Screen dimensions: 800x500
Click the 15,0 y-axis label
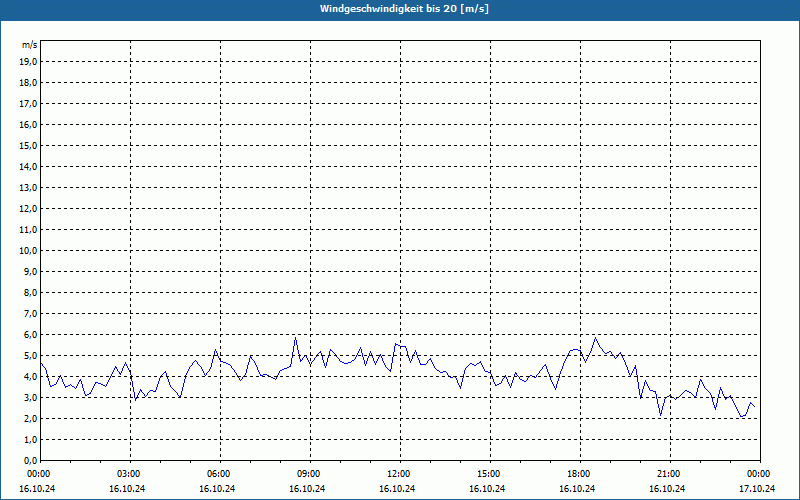(28, 145)
